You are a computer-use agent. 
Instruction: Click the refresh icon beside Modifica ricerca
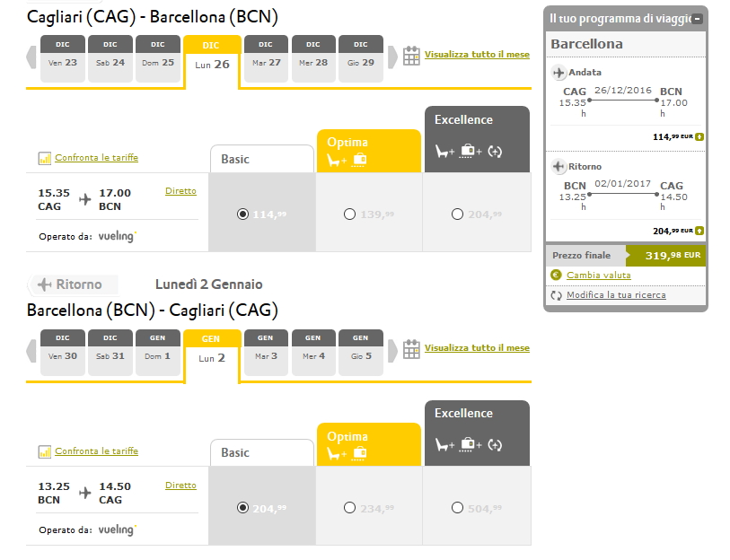coord(556,295)
